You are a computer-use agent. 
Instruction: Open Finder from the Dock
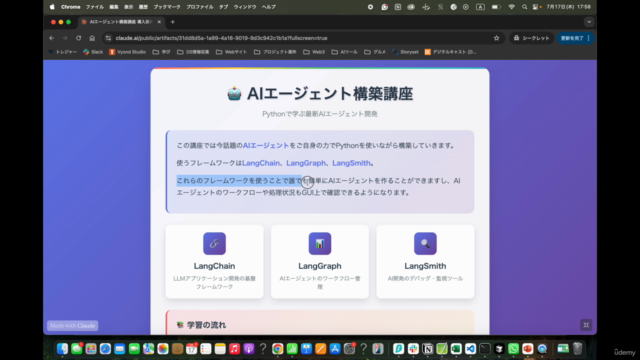[62, 349]
